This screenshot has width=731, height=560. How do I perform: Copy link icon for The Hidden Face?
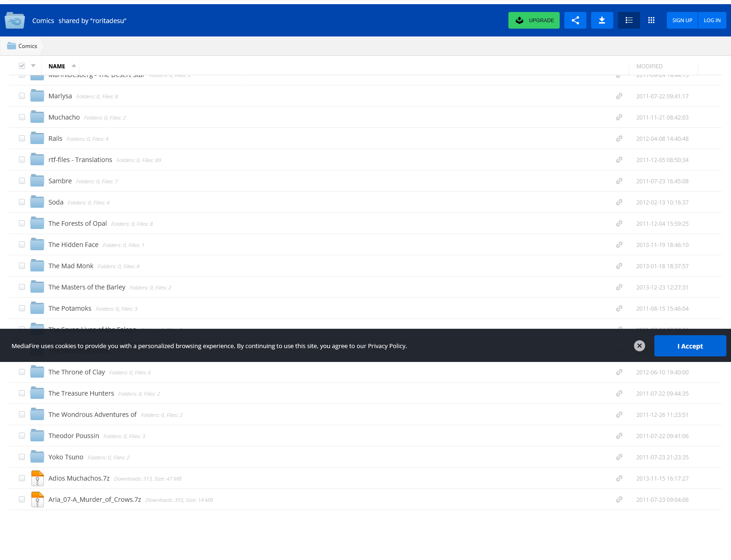619,245
